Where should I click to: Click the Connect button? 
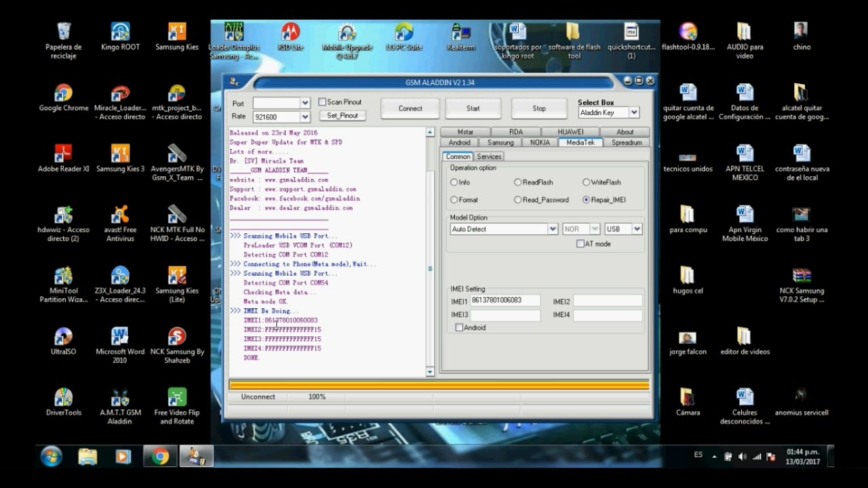click(410, 108)
